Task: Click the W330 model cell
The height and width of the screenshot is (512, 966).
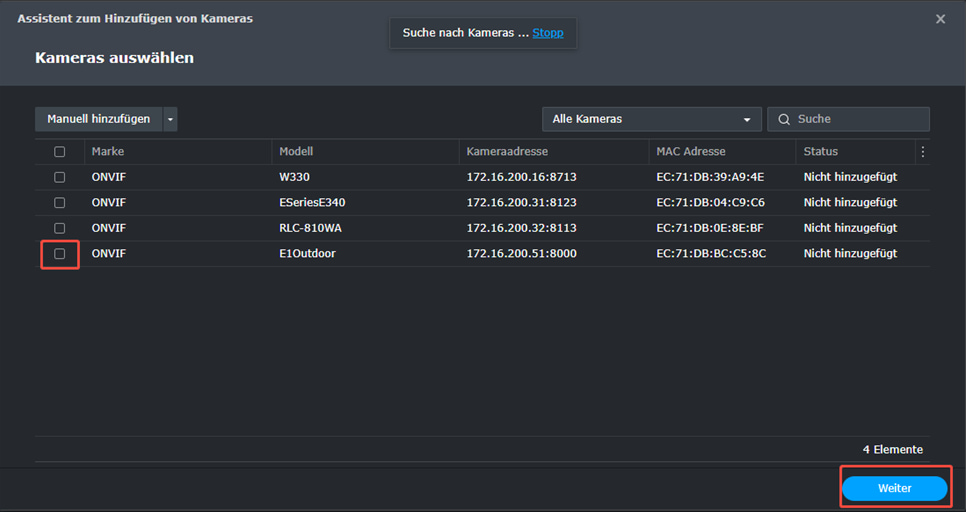Action: [294, 177]
